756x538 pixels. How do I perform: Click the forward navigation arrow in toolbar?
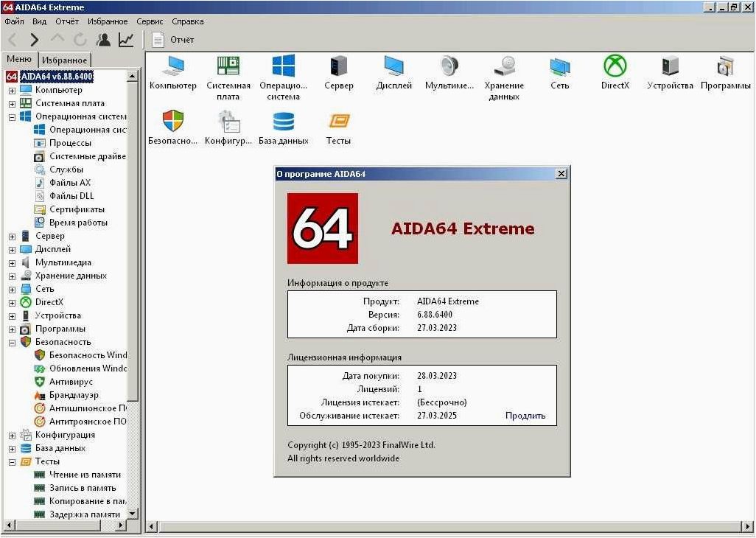(34, 40)
